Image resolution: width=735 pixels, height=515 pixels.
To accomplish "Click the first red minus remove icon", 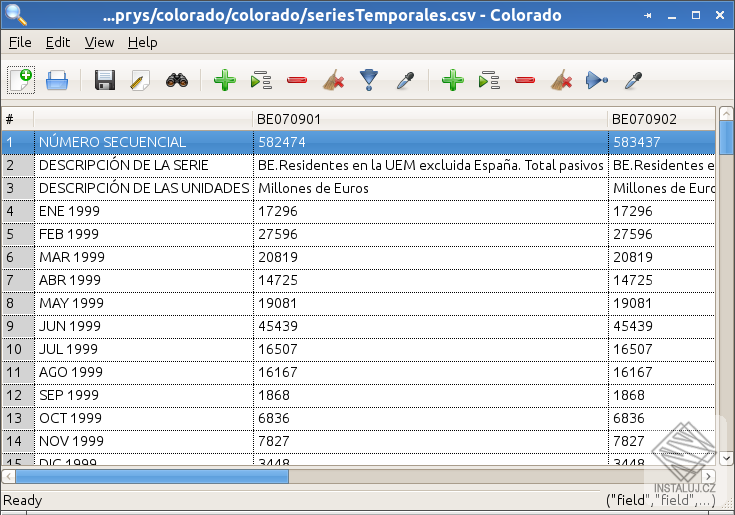I will 297,80.
